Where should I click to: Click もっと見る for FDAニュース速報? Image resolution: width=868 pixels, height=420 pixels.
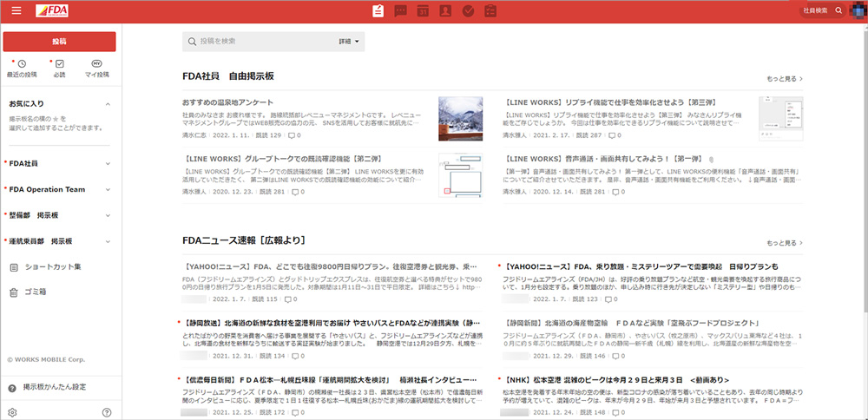click(784, 243)
